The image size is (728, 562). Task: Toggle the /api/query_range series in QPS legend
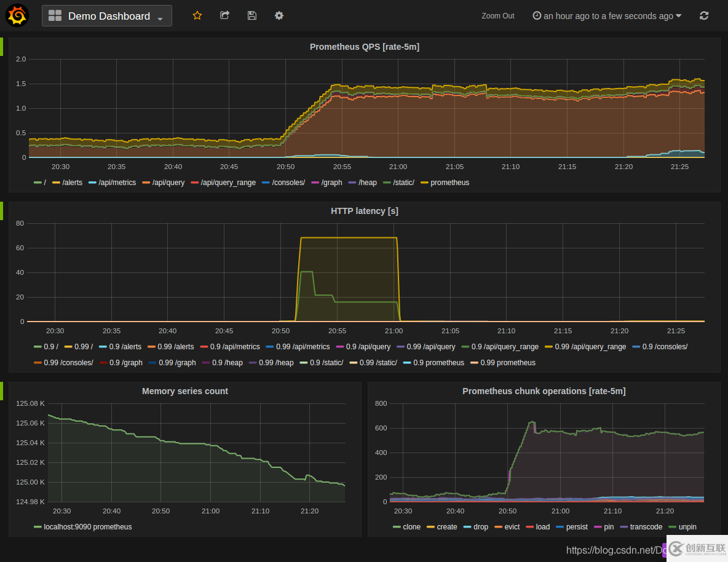[228, 183]
